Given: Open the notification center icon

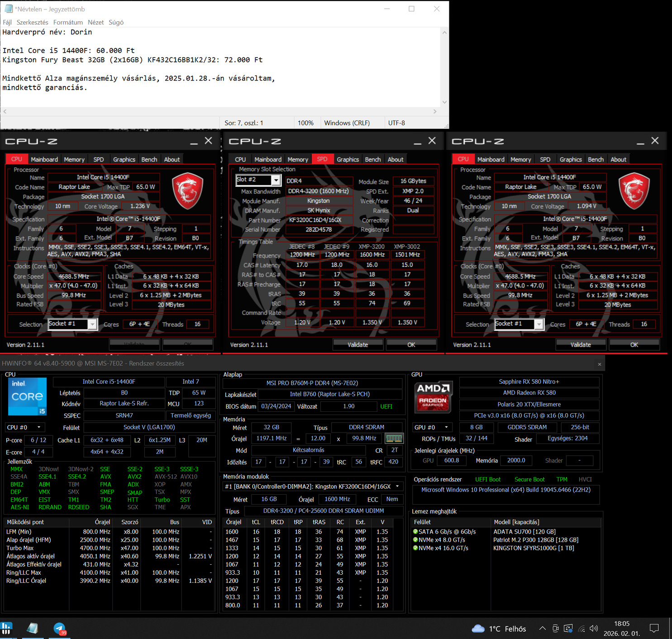Looking at the screenshot, I should point(654,628).
